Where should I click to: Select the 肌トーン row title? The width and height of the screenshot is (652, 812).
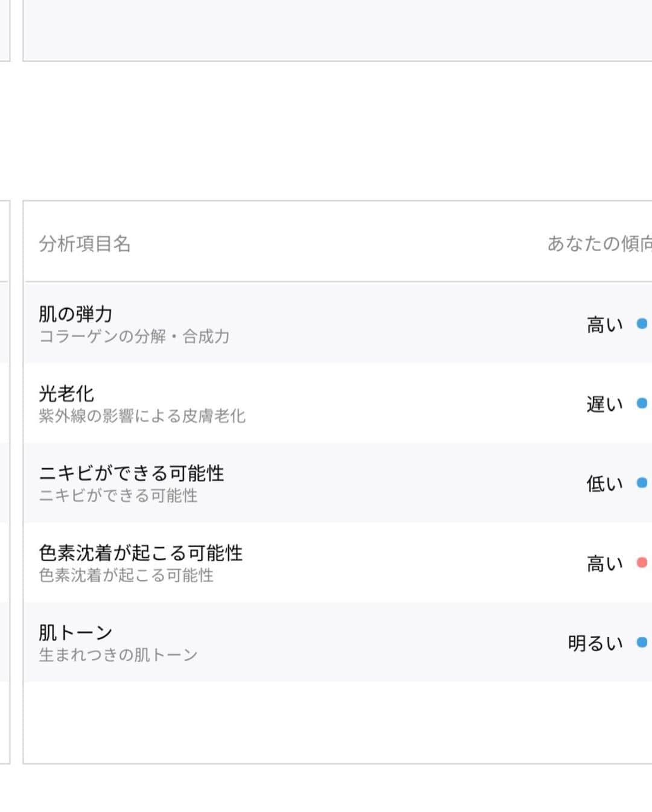(75, 632)
